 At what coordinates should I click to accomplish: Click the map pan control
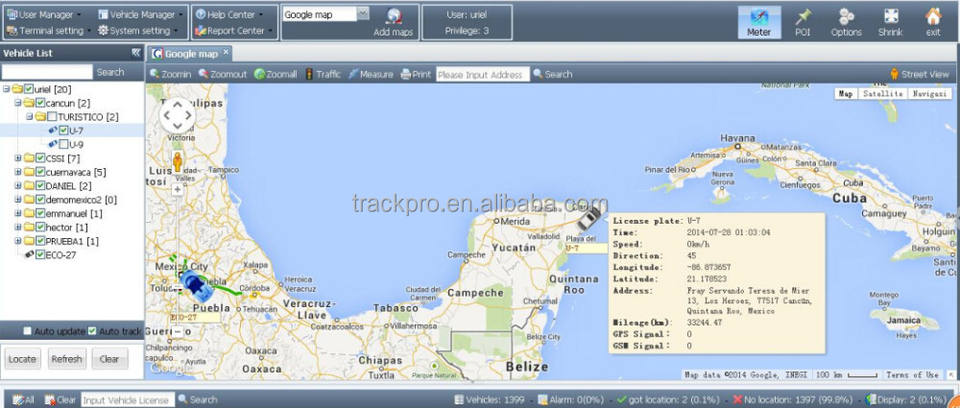click(x=178, y=115)
